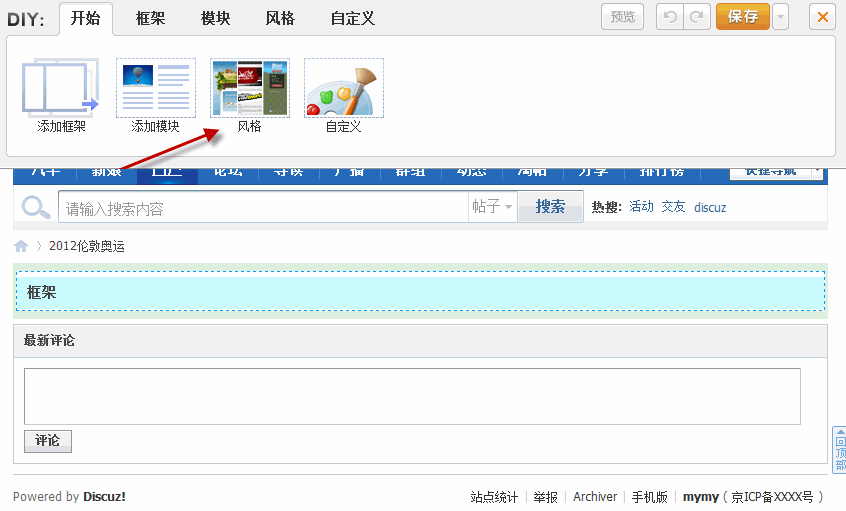Close the DIY panel with orange X

coord(822,17)
